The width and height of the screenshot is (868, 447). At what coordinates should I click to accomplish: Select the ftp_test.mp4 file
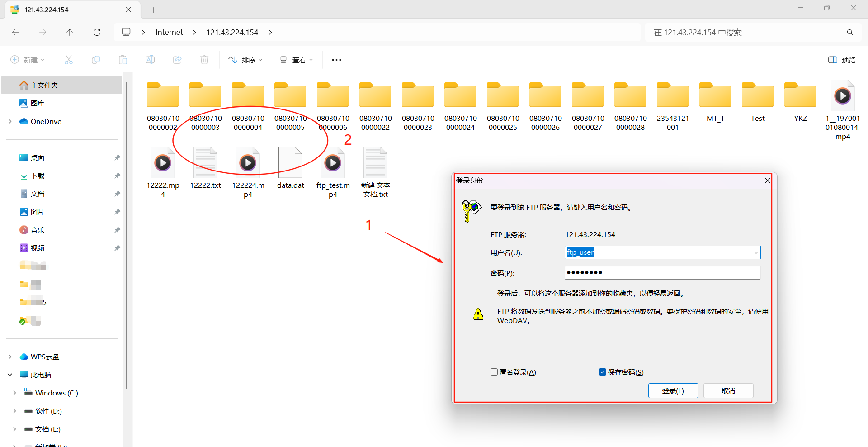click(333, 173)
